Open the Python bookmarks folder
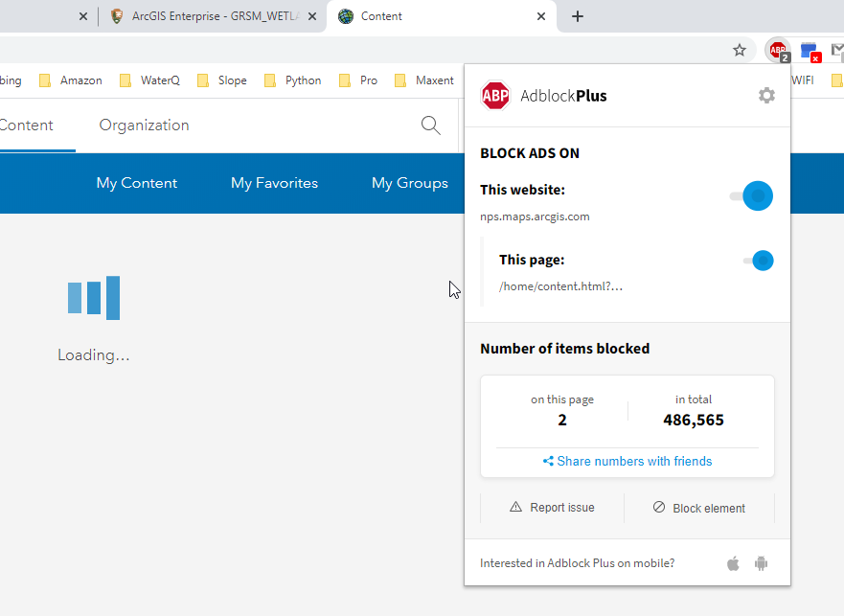This screenshot has height=616, width=844. pos(293,80)
